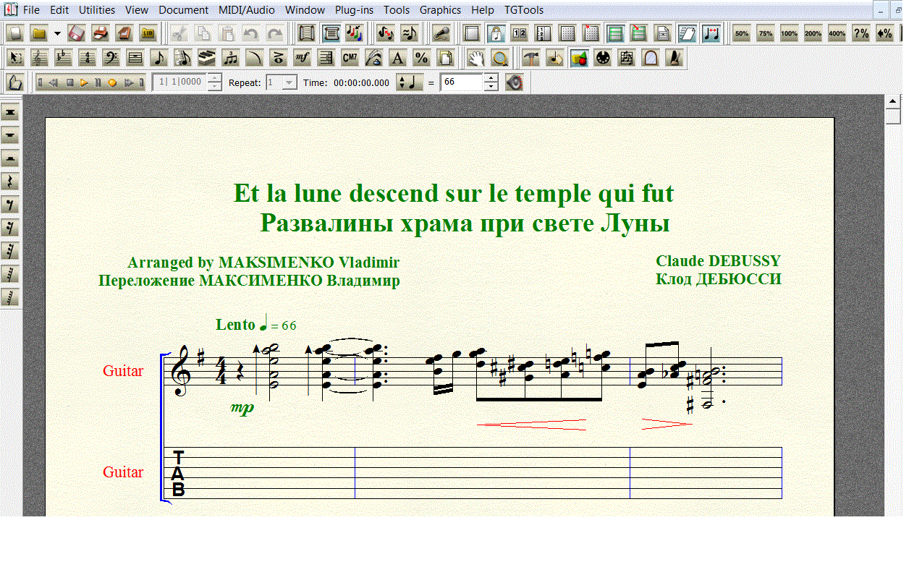Image resolution: width=922 pixels, height=588 pixels.
Task: Click the tempo value field showing 66
Action: [461, 82]
